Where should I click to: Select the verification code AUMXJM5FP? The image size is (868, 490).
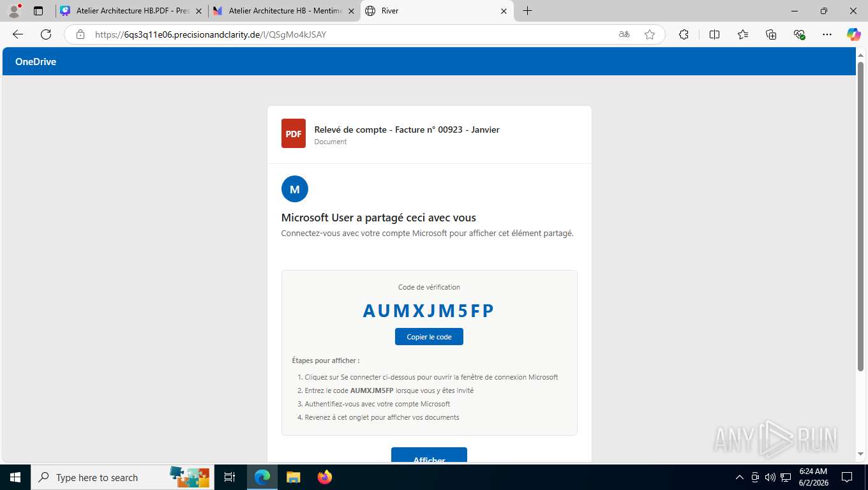[x=429, y=311]
